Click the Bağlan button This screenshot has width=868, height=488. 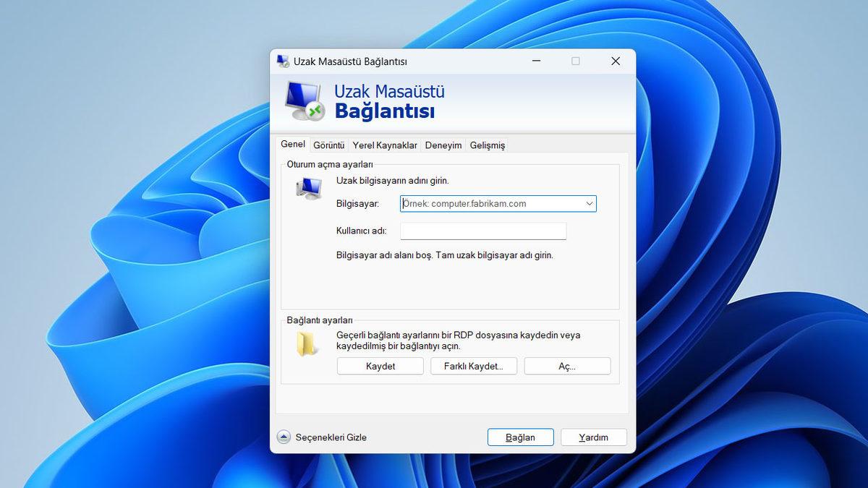point(520,437)
